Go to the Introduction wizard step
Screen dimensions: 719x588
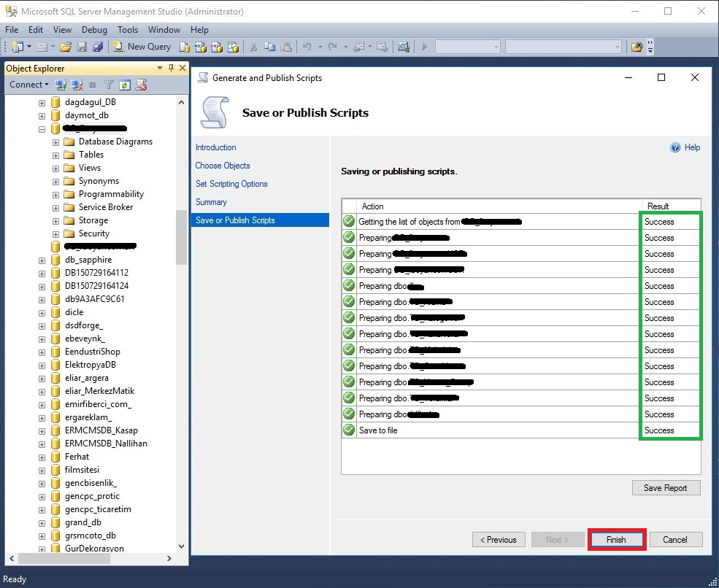click(x=215, y=147)
